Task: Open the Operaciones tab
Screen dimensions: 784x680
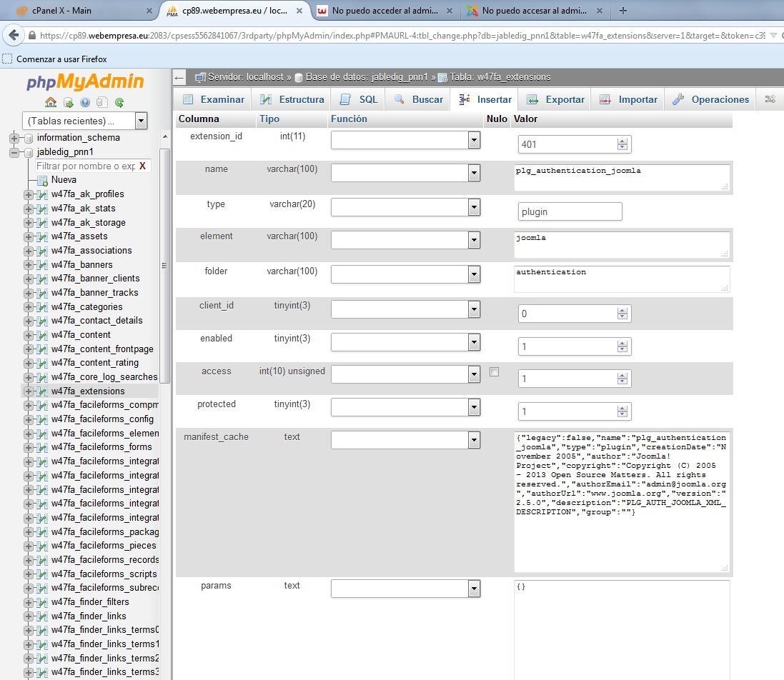Action: click(x=710, y=99)
